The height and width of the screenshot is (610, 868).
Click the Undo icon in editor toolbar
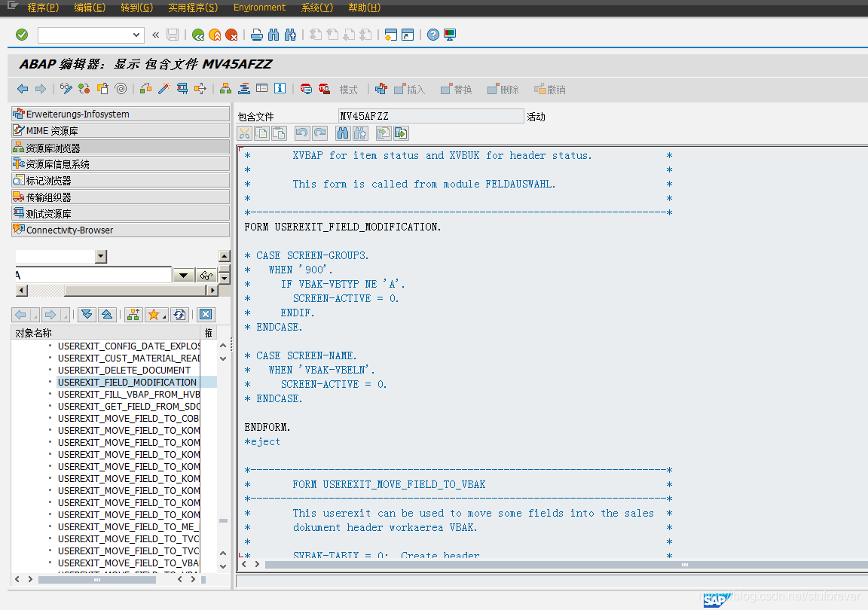pyautogui.click(x=302, y=133)
